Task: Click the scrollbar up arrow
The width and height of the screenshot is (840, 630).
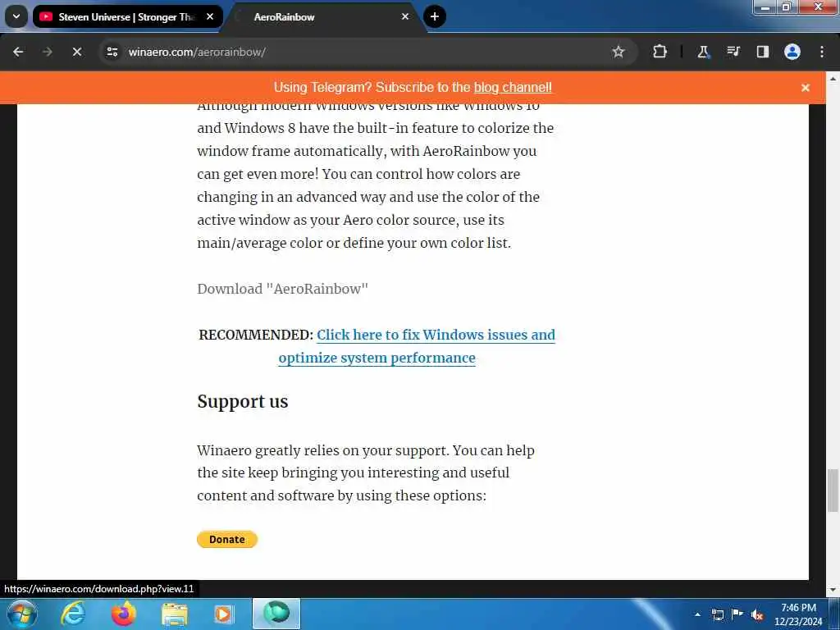Action: tap(833, 78)
